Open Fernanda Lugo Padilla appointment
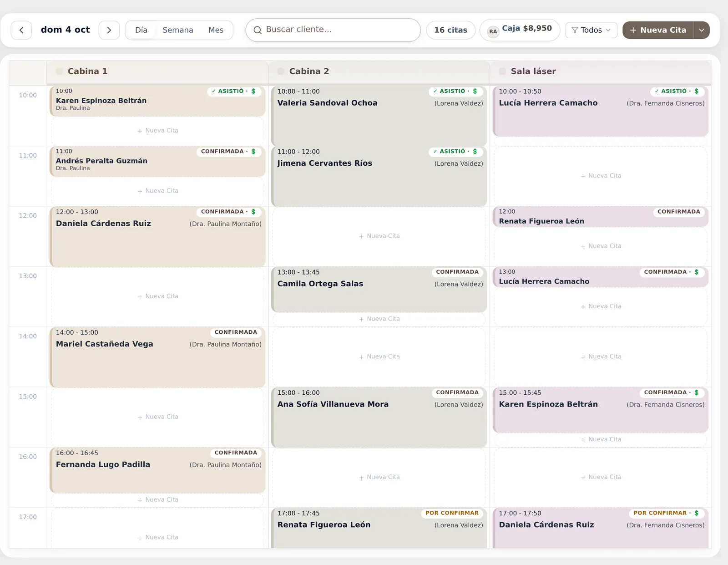 tap(157, 470)
